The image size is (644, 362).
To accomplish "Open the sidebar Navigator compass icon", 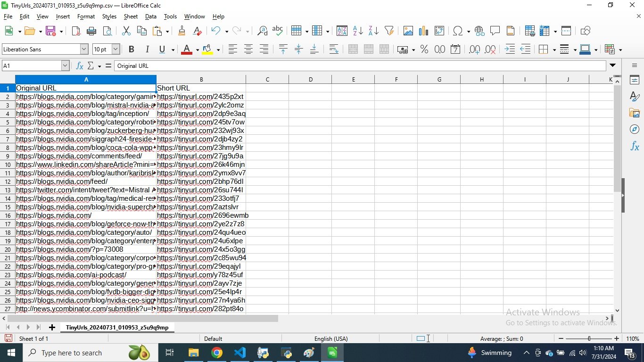I will click(x=635, y=129).
